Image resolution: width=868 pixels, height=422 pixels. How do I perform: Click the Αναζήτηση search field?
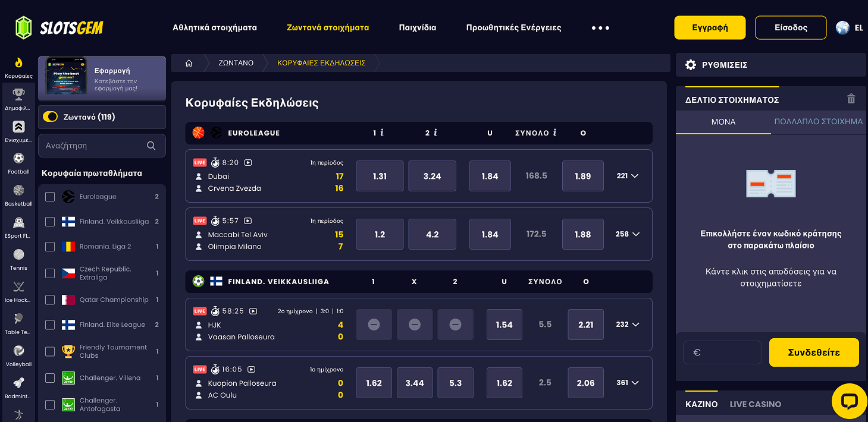pos(102,146)
